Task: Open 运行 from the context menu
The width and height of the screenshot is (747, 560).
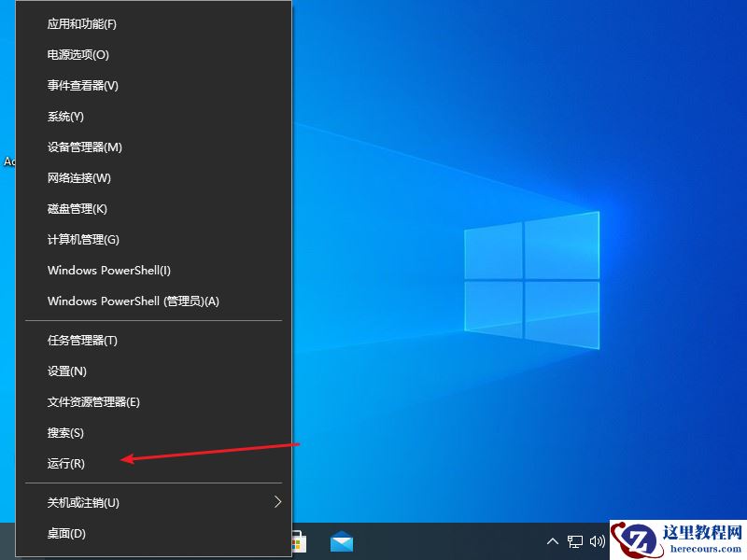Action: click(65, 464)
